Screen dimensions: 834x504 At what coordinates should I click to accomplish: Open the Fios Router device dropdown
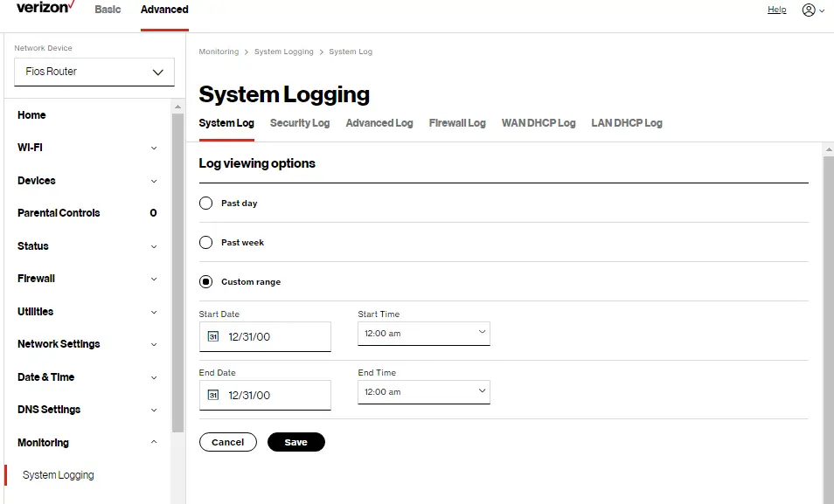(x=94, y=72)
